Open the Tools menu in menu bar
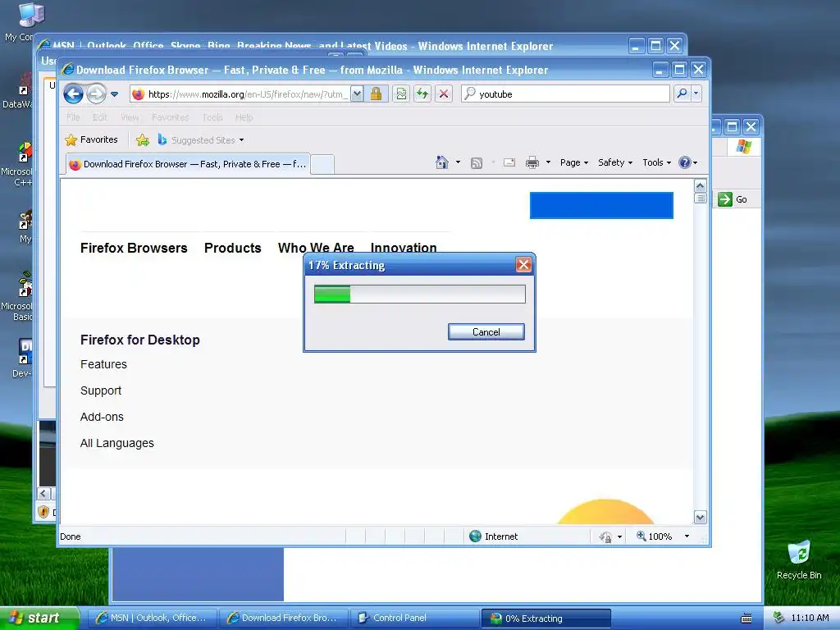Viewport: 840px width, 630px height. (x=212, y=116)
